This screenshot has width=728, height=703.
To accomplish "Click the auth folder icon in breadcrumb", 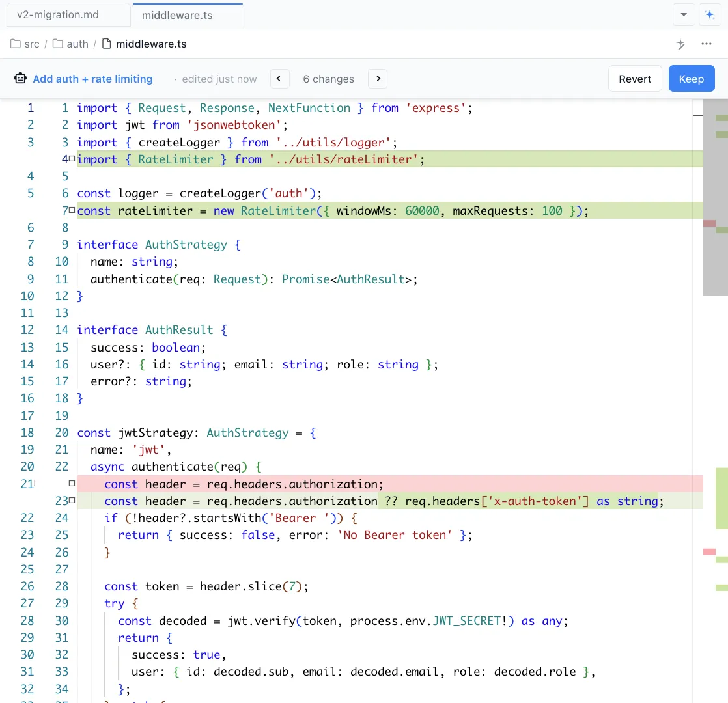I will tap(58, 44).
